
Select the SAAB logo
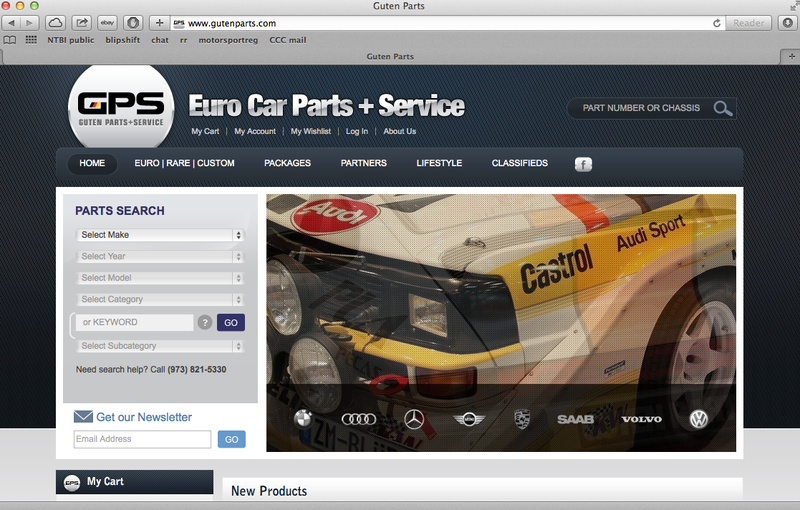pos(576,419)
